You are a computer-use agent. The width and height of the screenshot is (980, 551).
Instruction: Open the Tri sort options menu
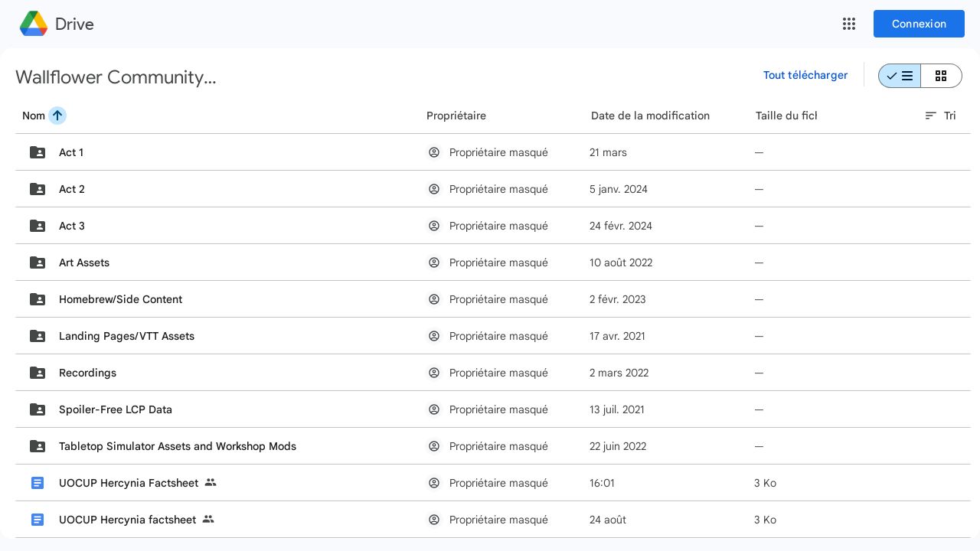(940, 116)
